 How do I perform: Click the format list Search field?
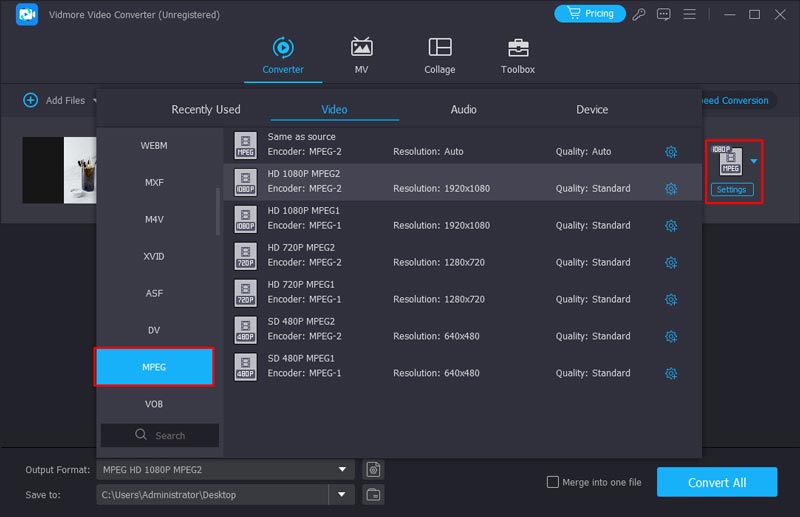tap(160, 435)
